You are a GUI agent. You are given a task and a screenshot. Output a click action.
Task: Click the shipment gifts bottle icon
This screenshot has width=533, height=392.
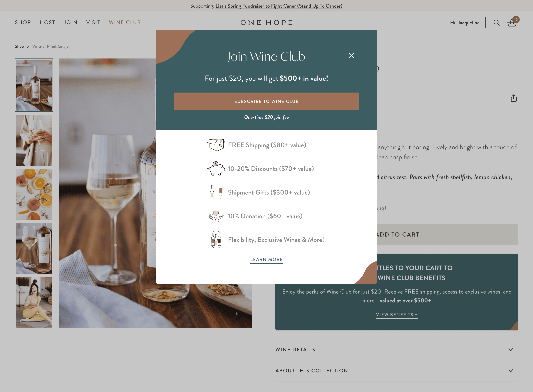tap(216, 192)
